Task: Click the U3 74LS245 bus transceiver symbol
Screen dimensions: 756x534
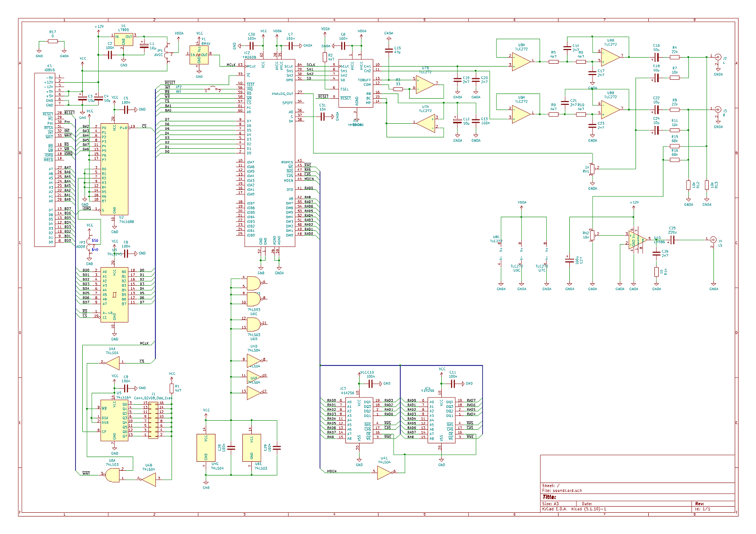Action: (114, 295)
